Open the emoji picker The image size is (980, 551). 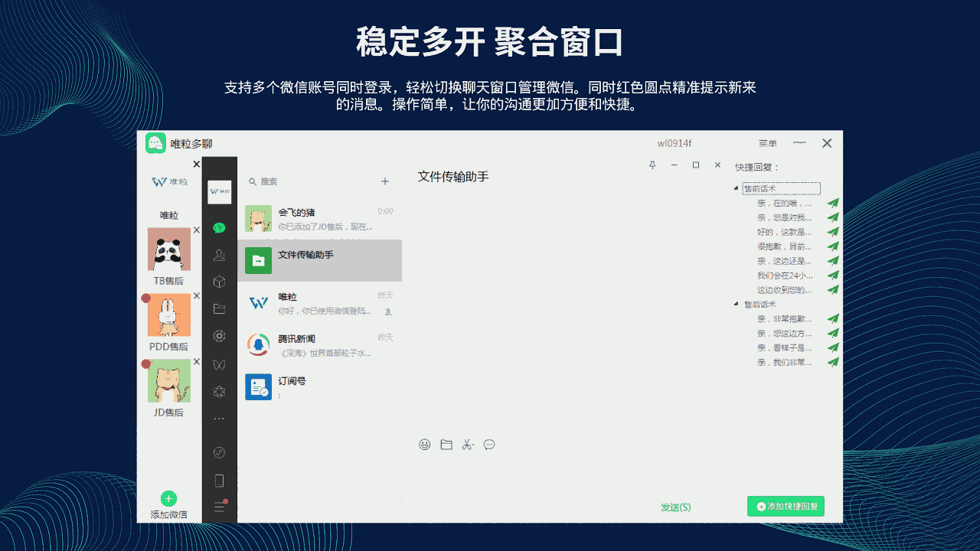pos(425,444)
